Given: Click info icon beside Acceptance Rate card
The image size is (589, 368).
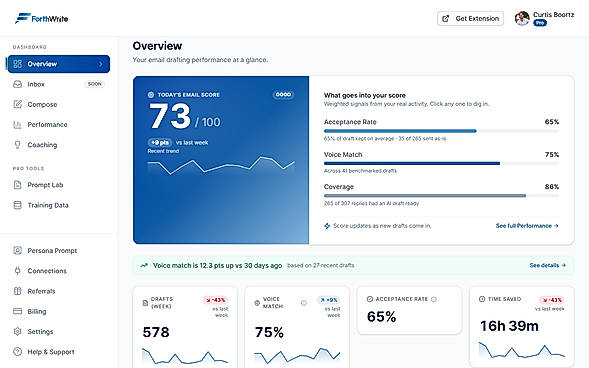Looking at the screenshot, I should [x=434, y=299].
